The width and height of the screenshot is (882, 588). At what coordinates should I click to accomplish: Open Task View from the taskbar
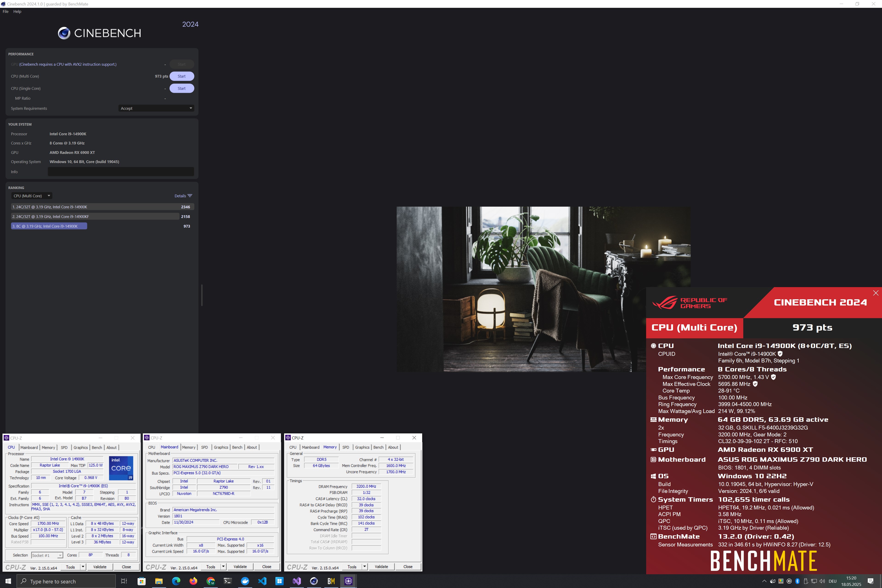click(x=124, y=581)
